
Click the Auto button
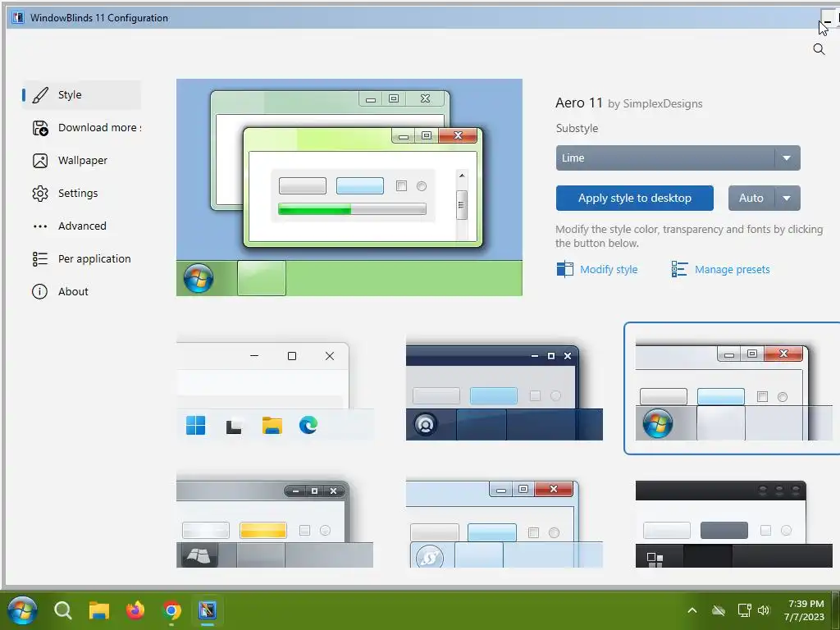point(751,199)
